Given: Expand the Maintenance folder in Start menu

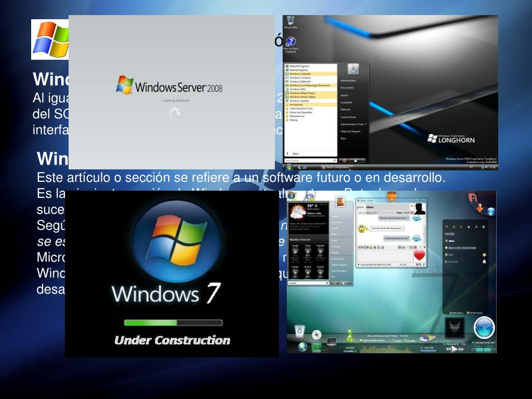Looking at the screenshot, I should click(x=311, y=116).
